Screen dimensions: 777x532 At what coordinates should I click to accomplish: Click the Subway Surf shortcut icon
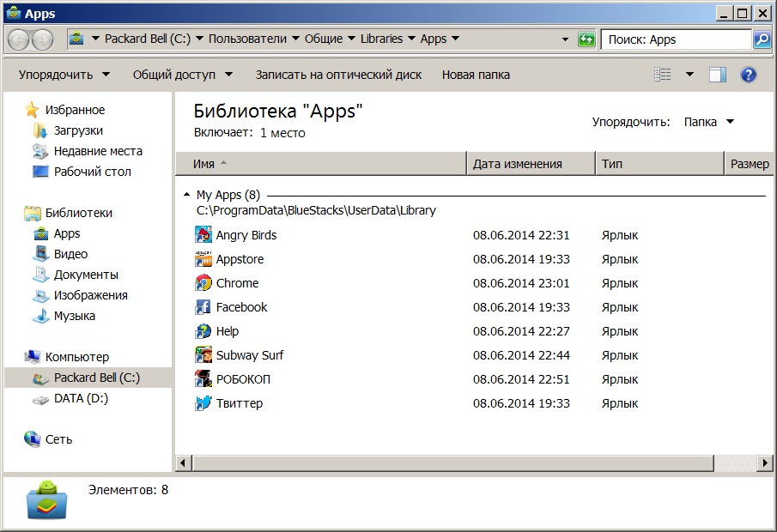click(x=203, y=355)
